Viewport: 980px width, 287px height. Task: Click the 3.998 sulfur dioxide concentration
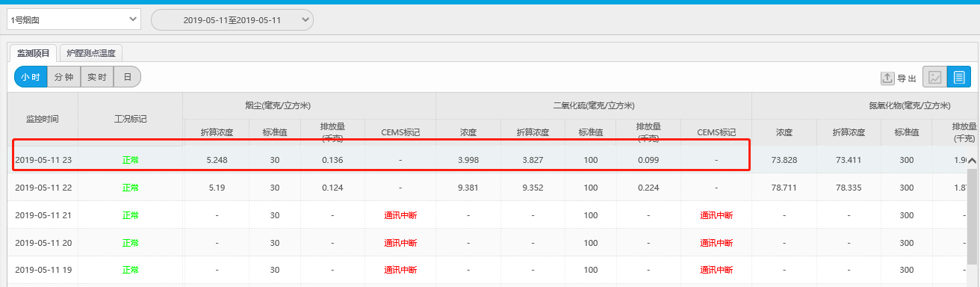[x=468, y=160]
